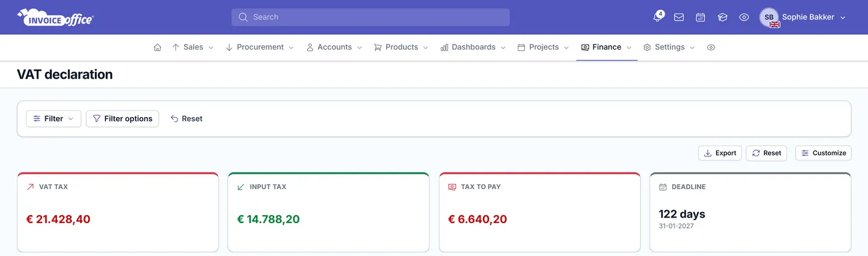The width and height of the screenshot is (868, 256).
Task: Click Reset next to Export
Action: (766, 153)
